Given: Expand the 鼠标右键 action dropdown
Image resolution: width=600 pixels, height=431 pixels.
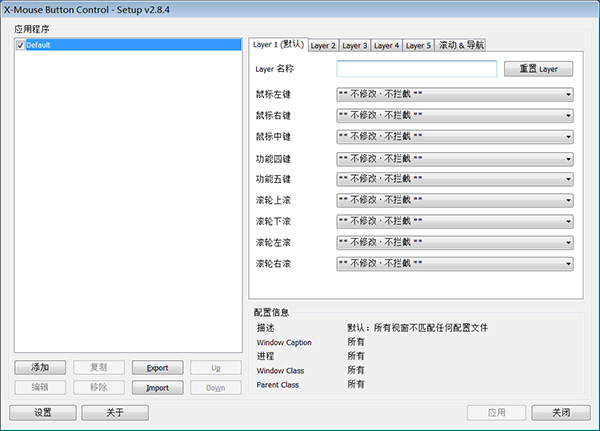Looking at the screenshot, I should pos(455,116).
